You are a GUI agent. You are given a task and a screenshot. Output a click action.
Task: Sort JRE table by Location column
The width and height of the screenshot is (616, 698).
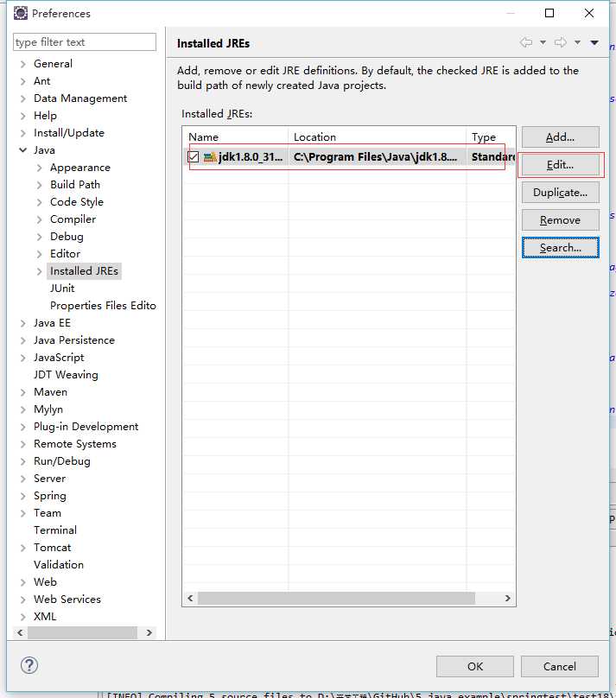click(378, 137)
